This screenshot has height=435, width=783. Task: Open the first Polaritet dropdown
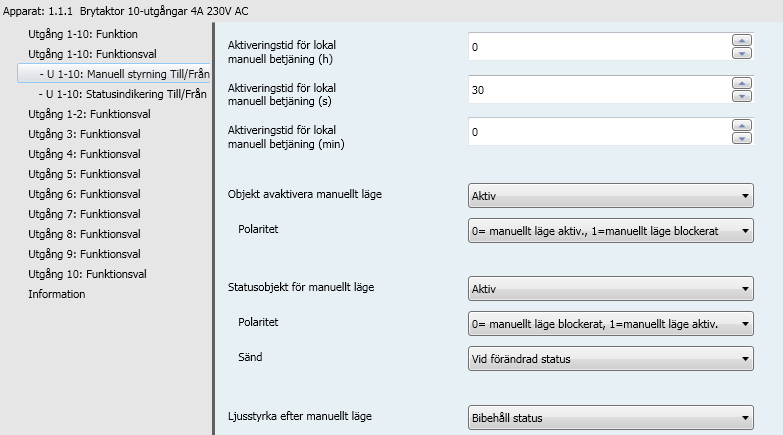[610, 231]
